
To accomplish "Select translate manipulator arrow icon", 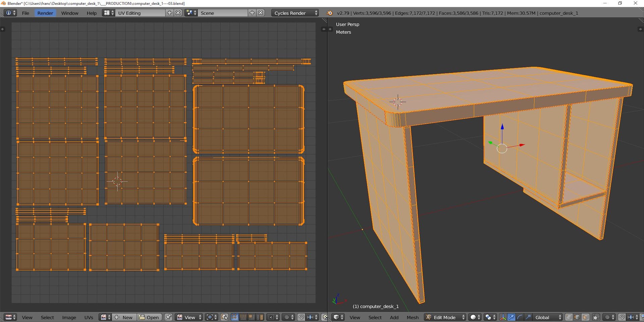I will 511,317.
